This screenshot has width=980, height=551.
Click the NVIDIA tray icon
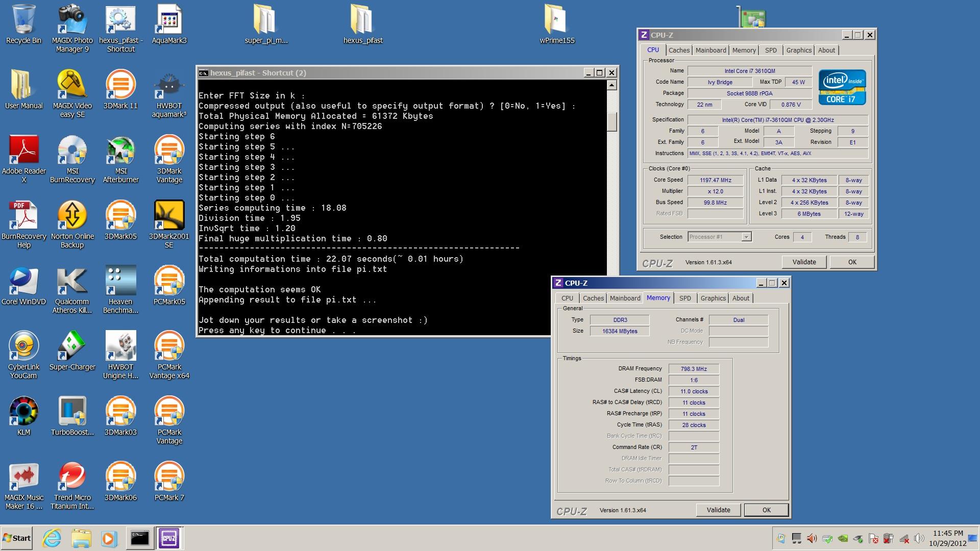[x=843, y=538]
